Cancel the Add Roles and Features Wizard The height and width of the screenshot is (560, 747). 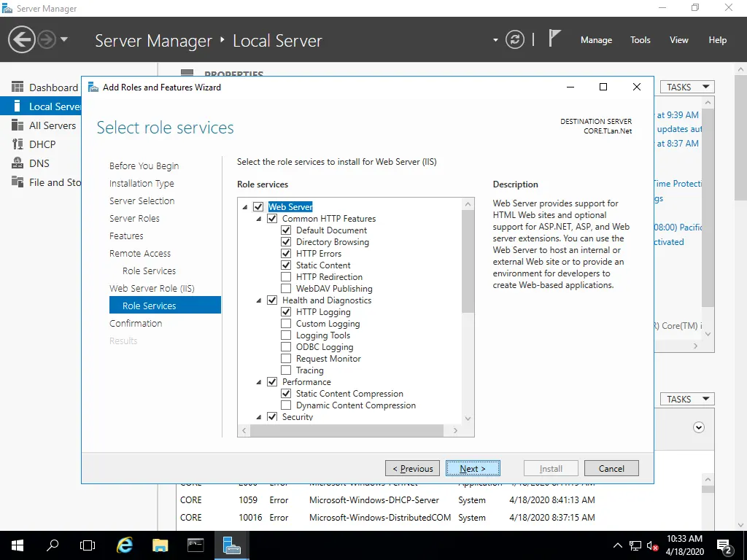pos(611,469)
